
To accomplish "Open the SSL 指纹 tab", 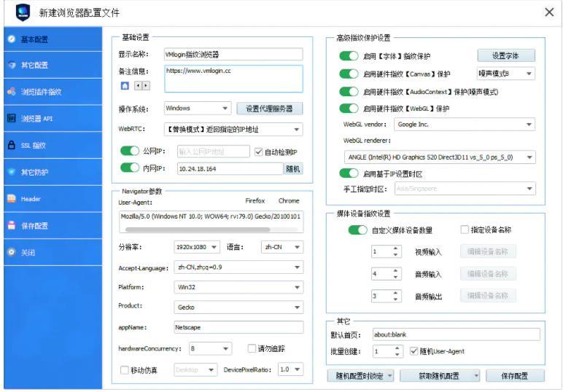I will click(x=53, y=145).
